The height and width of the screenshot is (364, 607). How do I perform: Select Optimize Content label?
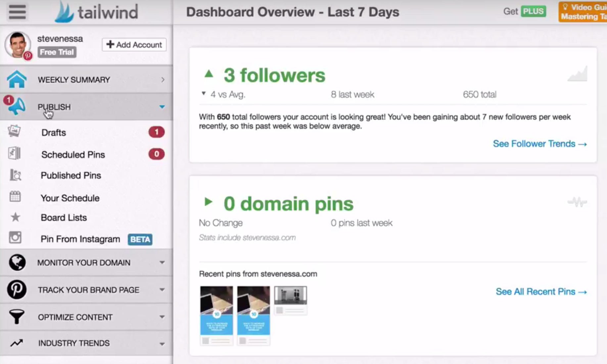(75, 317)
